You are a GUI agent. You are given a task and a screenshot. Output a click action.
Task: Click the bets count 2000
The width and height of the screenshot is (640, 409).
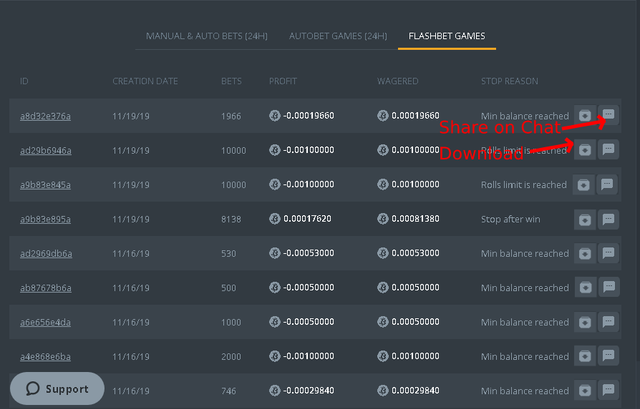pos(231,356)
